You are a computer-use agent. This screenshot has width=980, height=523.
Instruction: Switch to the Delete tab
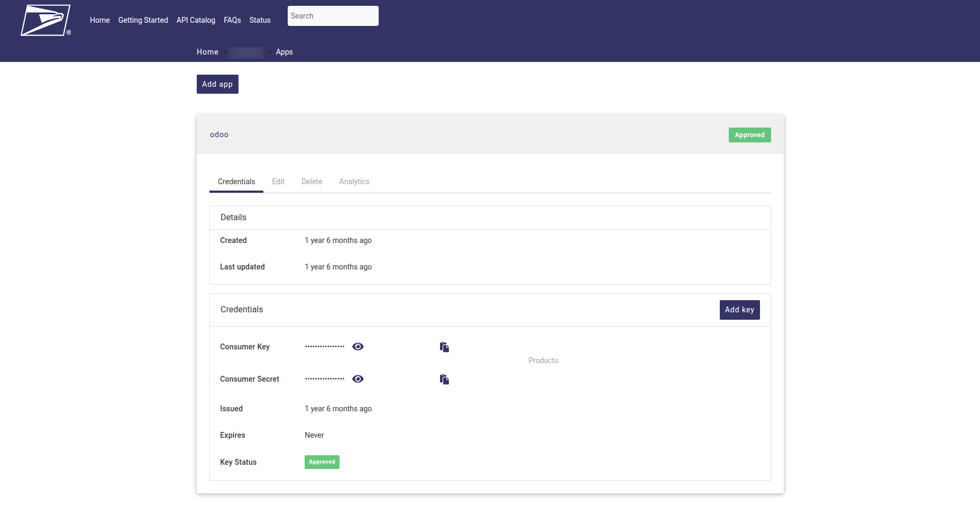coord(312,182)
